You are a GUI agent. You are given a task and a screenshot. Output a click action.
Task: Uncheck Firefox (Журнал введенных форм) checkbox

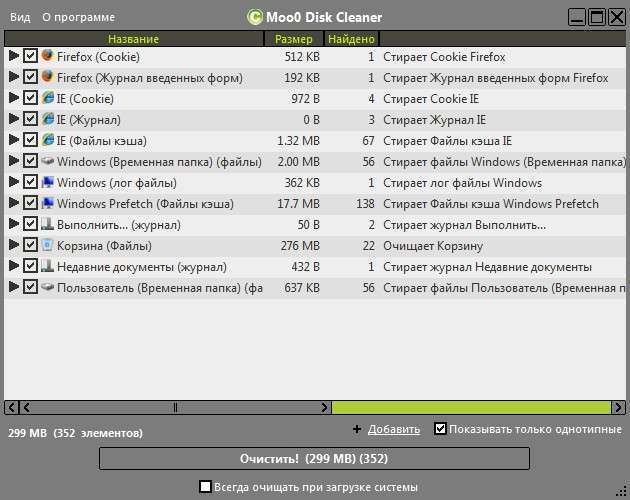point(30,76)
